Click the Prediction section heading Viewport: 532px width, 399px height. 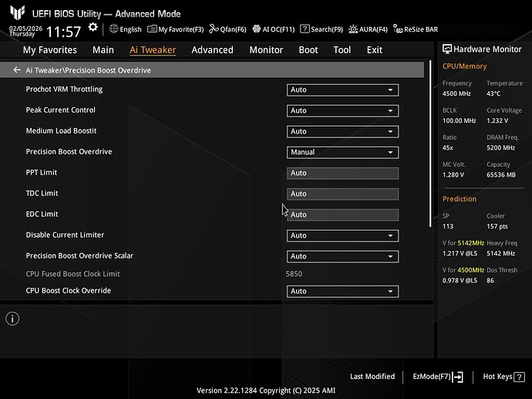click(x=460, y=199)
